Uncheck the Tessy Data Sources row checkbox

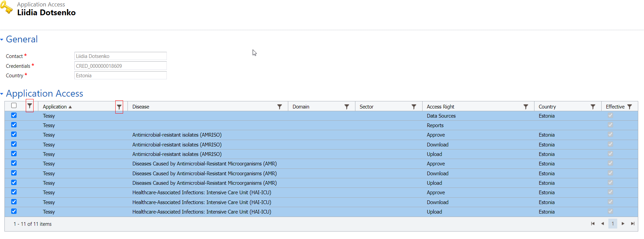click(x=14, y=115)
